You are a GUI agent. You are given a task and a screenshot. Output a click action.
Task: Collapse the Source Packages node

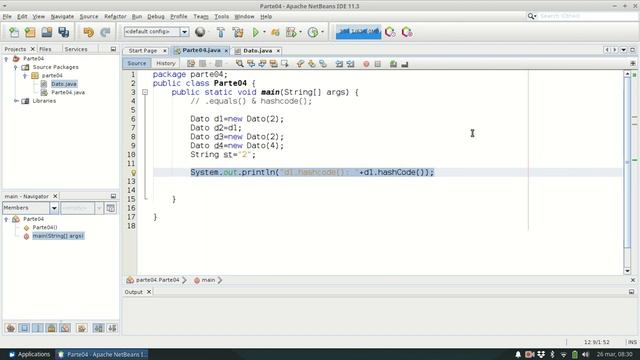click(16, 67)
